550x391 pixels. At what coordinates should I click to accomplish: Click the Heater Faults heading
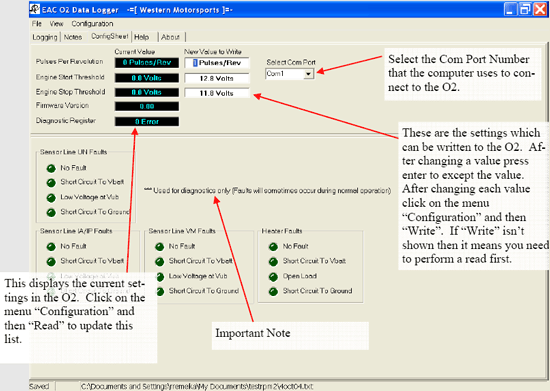(282, 231)
